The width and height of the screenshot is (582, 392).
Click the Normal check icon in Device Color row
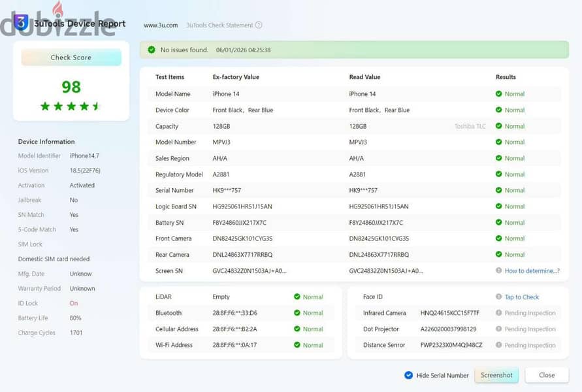click(x=498, y=110)
